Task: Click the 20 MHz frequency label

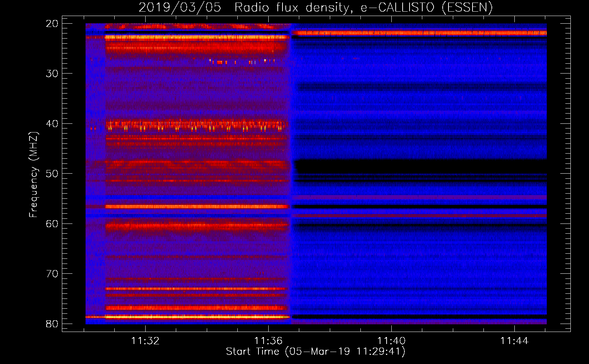Action: pos(52,24)
